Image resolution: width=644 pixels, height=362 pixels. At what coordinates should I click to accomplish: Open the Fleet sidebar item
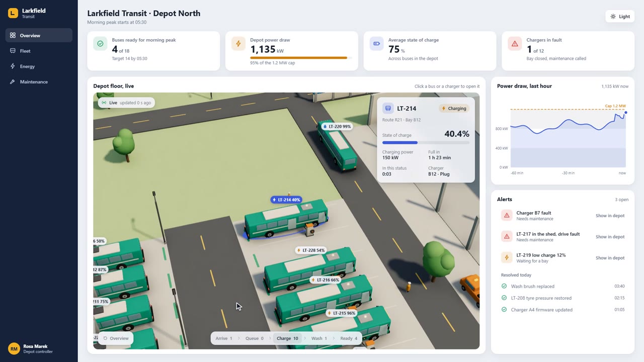pos(39,51)
